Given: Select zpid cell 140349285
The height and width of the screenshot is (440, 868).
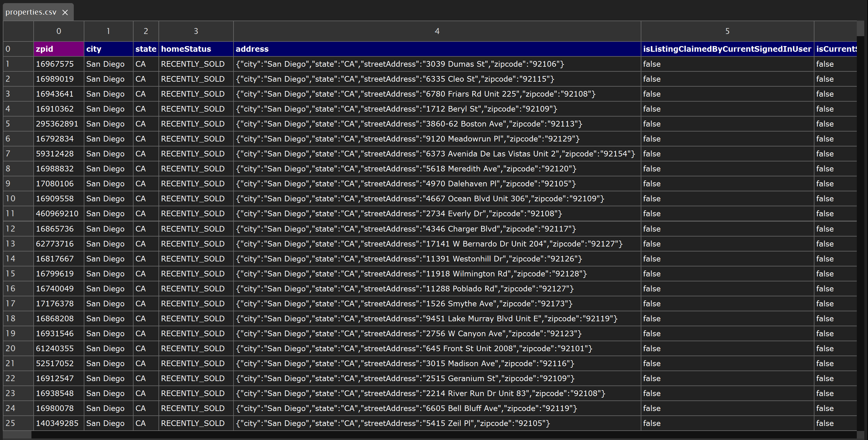Looking at the screenshot, I should (59, 423).
